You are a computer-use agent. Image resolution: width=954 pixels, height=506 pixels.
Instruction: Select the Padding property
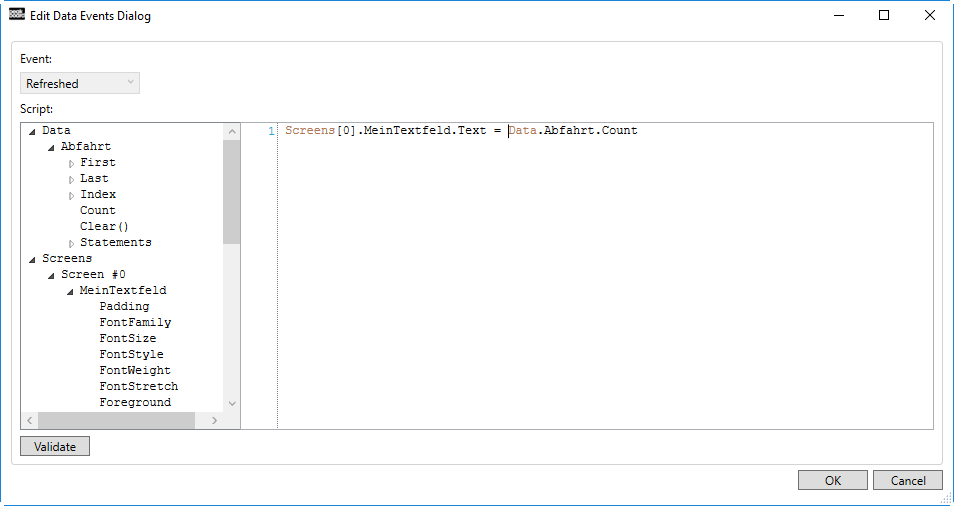124,307
